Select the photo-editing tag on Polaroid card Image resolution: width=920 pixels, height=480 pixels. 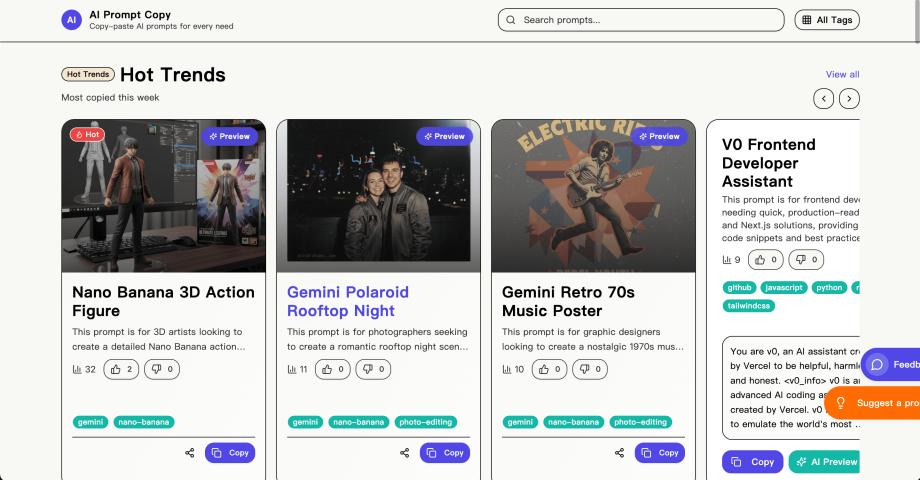(x=426, y=422)
